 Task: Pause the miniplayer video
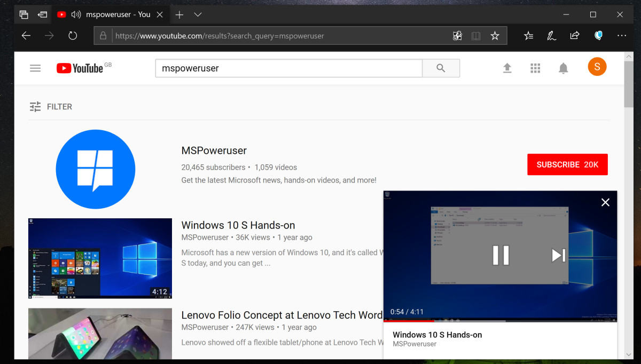pyautogui.click(x=501, y=255)
